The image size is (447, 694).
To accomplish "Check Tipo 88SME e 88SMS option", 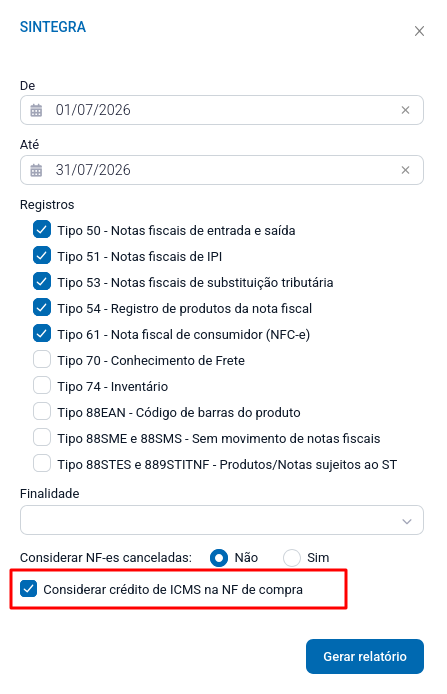I will pos(42,438).
